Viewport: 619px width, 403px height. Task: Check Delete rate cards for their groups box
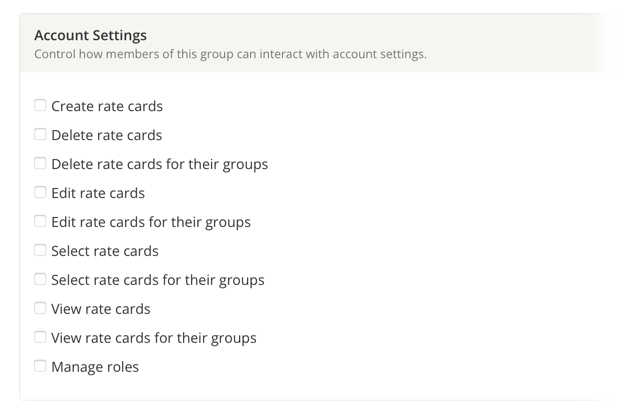pos(40,163)
